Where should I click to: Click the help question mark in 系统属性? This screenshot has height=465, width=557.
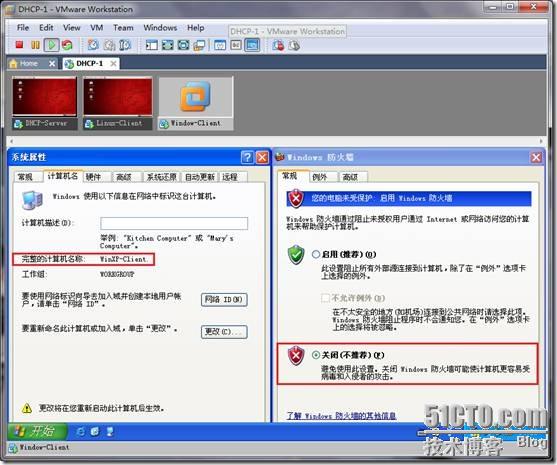tap(247, 157)
